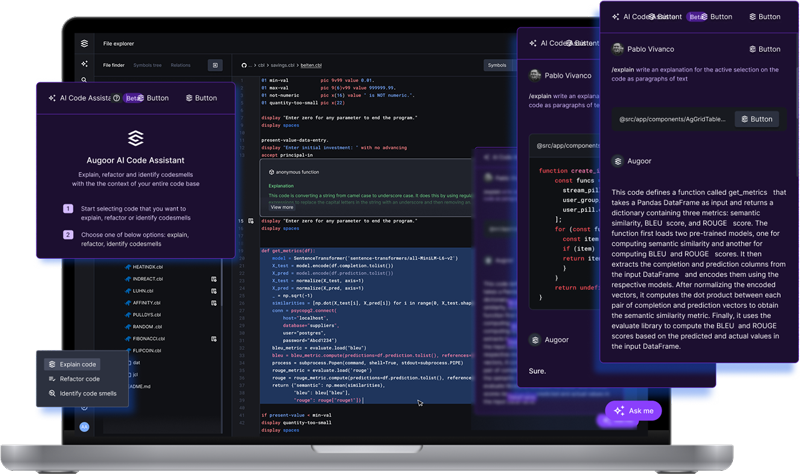Click Pablo Vivanco's avatar in the front-right panel
The image size is (800, 474).
[x=618, y=49]
